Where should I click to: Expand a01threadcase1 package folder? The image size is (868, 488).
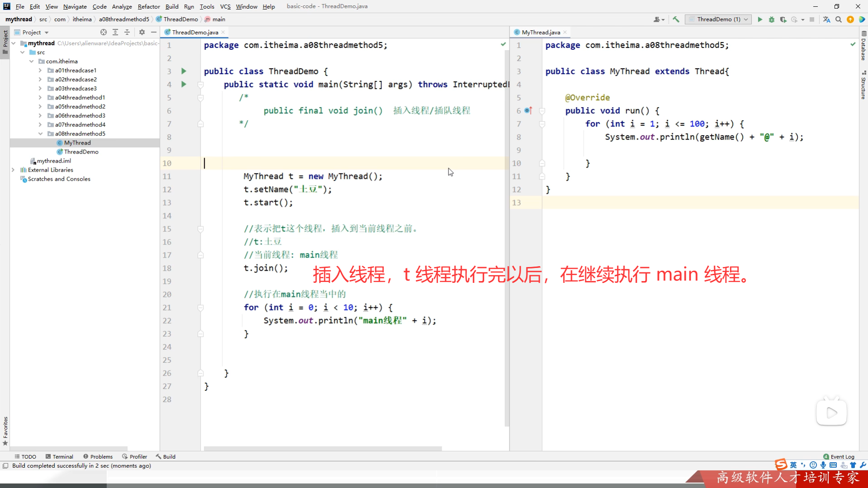pos(40,70)
